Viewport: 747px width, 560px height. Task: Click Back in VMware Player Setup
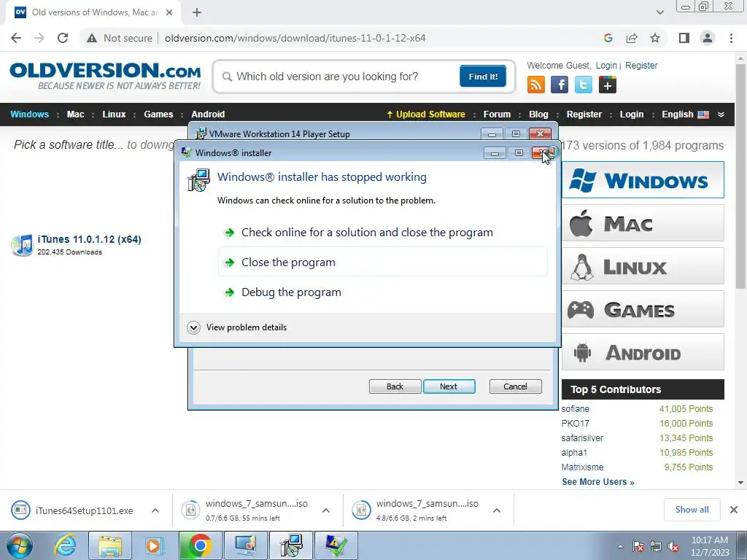click(395, 386)
